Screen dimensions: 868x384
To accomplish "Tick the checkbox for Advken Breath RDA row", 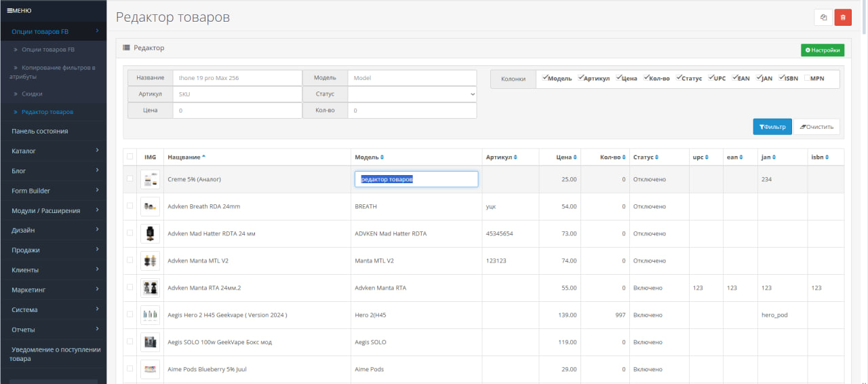I will pos(130,206).
